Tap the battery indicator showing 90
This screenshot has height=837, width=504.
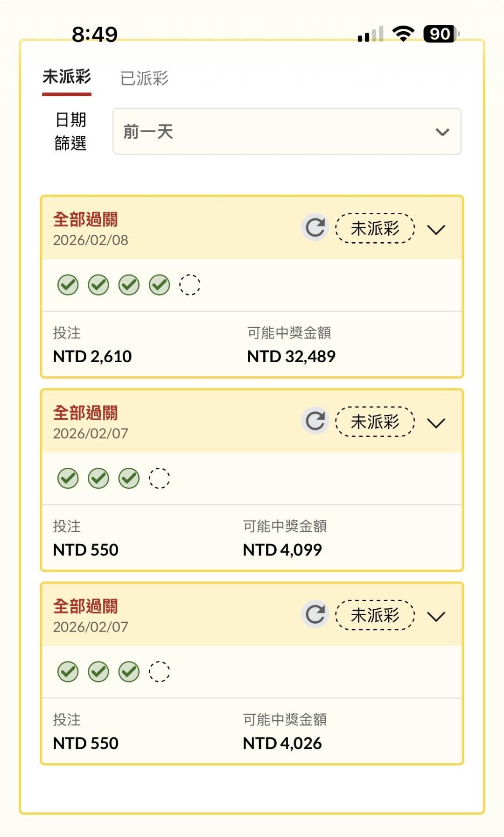(x=441, y=34)
